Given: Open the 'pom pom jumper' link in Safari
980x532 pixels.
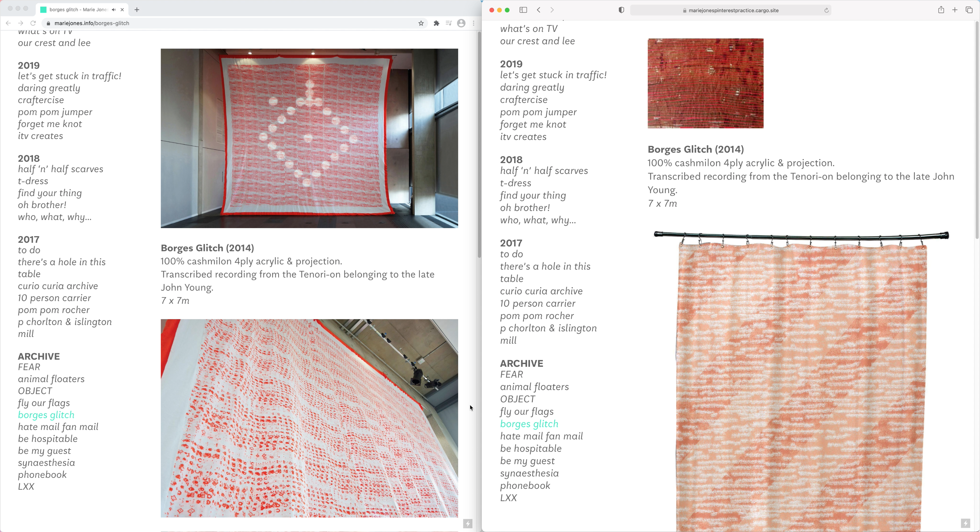Looking at the screenshot, I should click(538, 112).
